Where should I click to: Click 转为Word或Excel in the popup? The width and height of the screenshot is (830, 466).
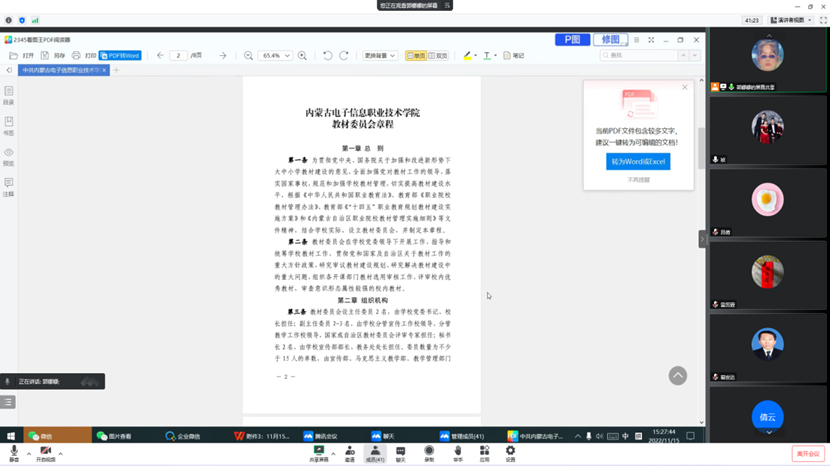click(637, 161)
